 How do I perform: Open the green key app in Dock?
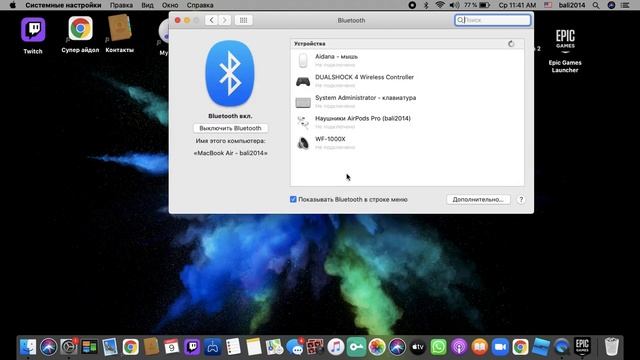[356, 347]
